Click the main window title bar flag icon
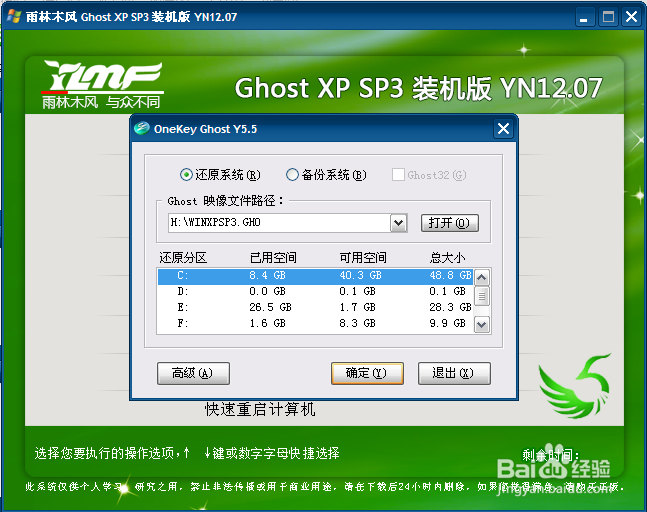Image resolution: width=647 pixels, height=512 pixels. click(x=14, y=16)
